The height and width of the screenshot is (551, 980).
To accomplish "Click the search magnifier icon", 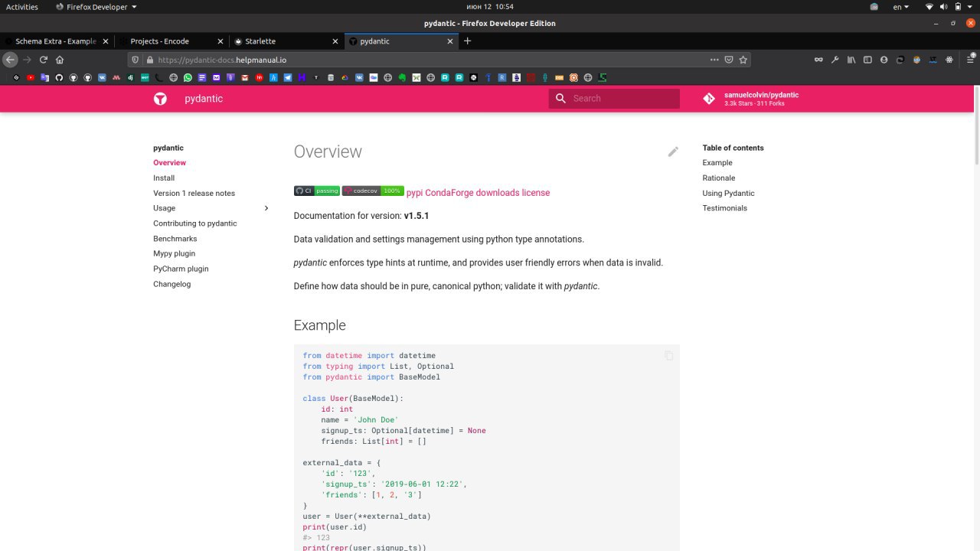I will click(560, 98).
